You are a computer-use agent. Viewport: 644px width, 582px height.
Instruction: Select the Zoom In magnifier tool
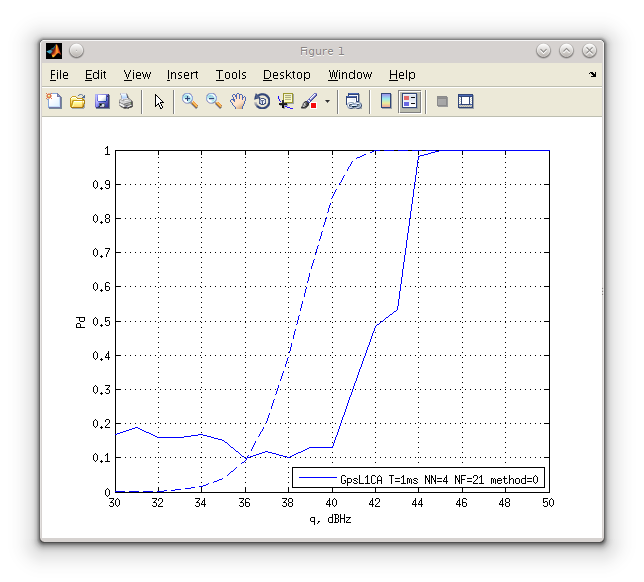coord(189,101)
